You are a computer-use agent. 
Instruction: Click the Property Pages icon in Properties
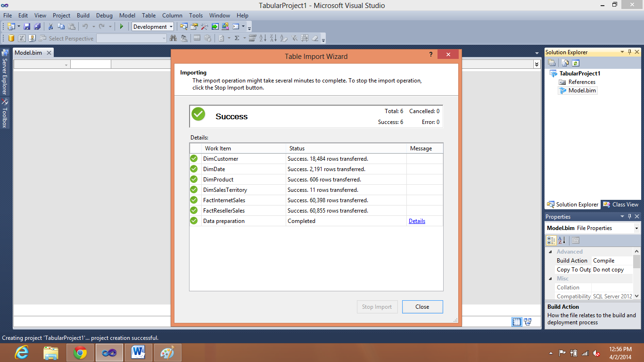(576, 240)
